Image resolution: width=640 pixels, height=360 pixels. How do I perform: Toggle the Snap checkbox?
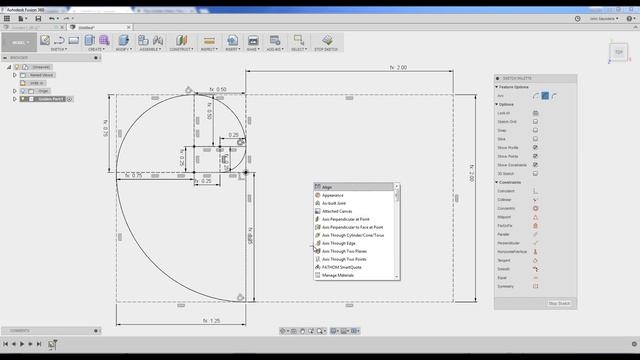tap(536, 130)
